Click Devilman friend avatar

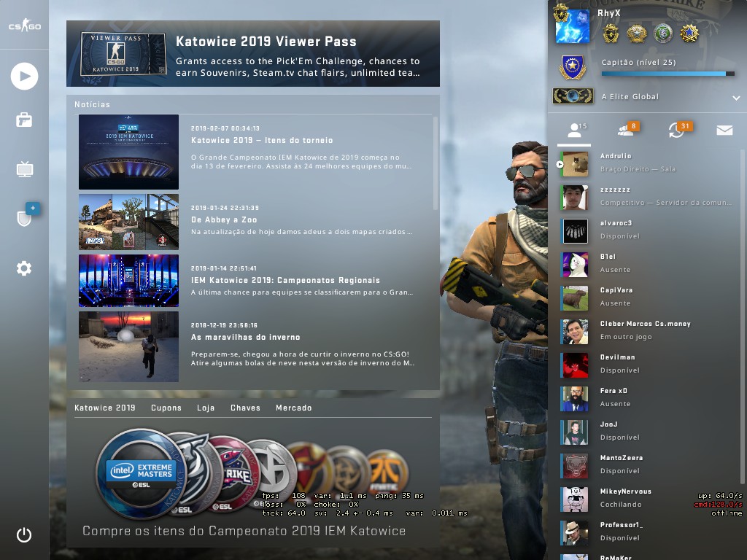click(575, 365)
